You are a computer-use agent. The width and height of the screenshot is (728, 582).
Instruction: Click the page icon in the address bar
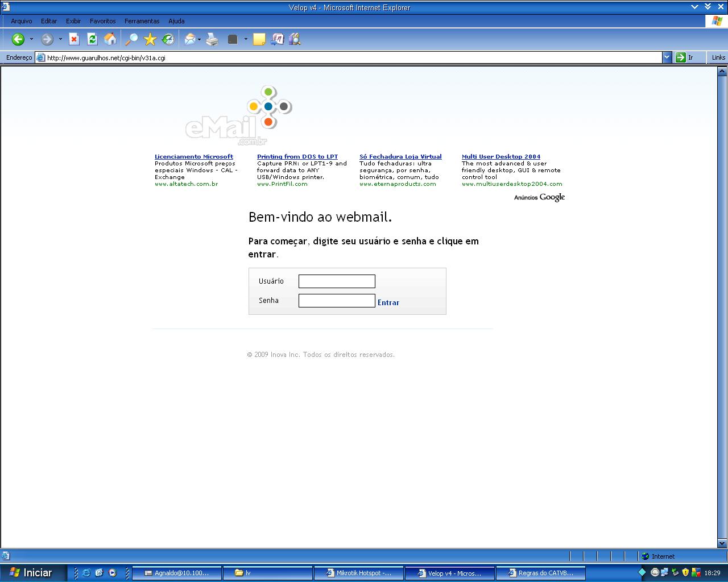(x=40, y=57)
